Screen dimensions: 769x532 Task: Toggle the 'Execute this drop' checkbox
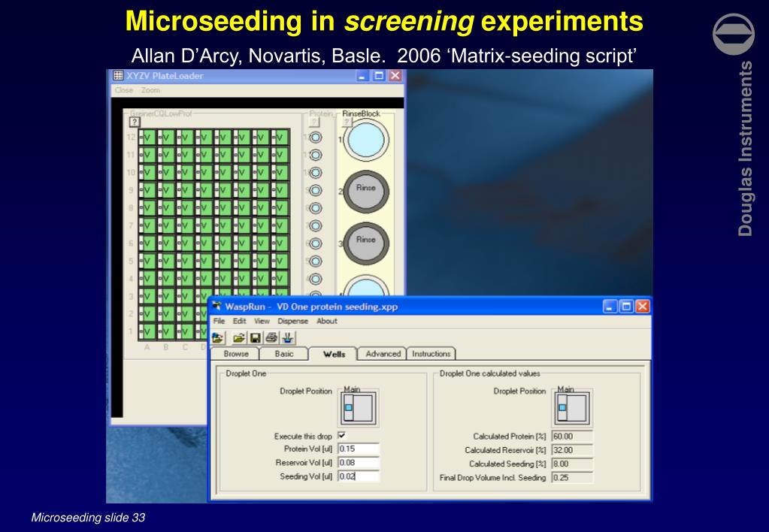(x=342, y=435)
